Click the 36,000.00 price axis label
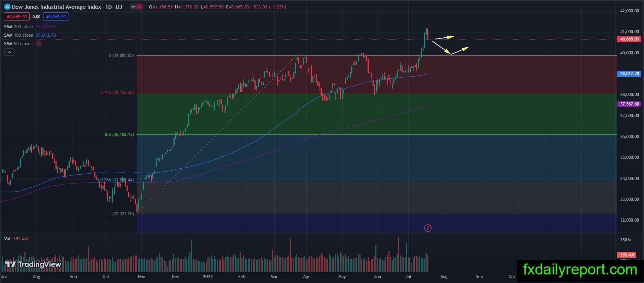The image size is (644, 283). (x=630, y=137)
